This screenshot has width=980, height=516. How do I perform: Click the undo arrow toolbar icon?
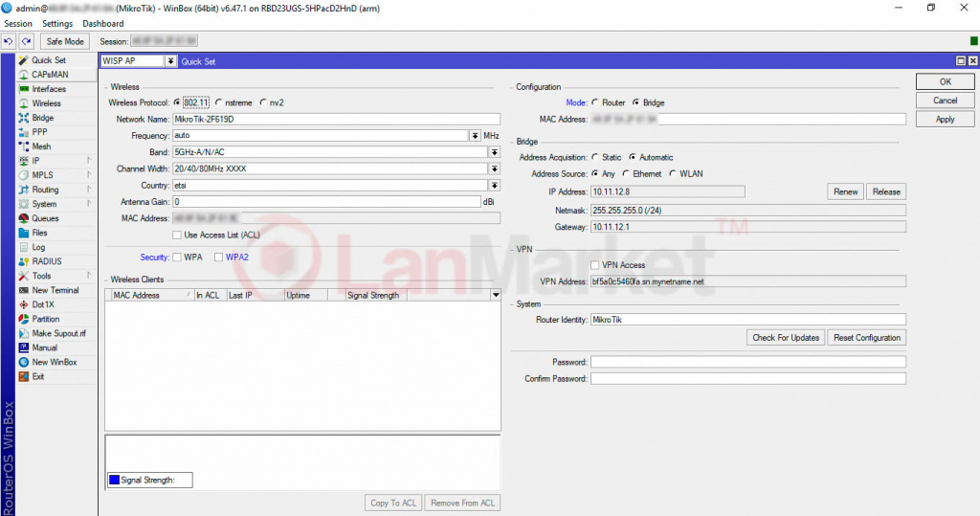10,41
